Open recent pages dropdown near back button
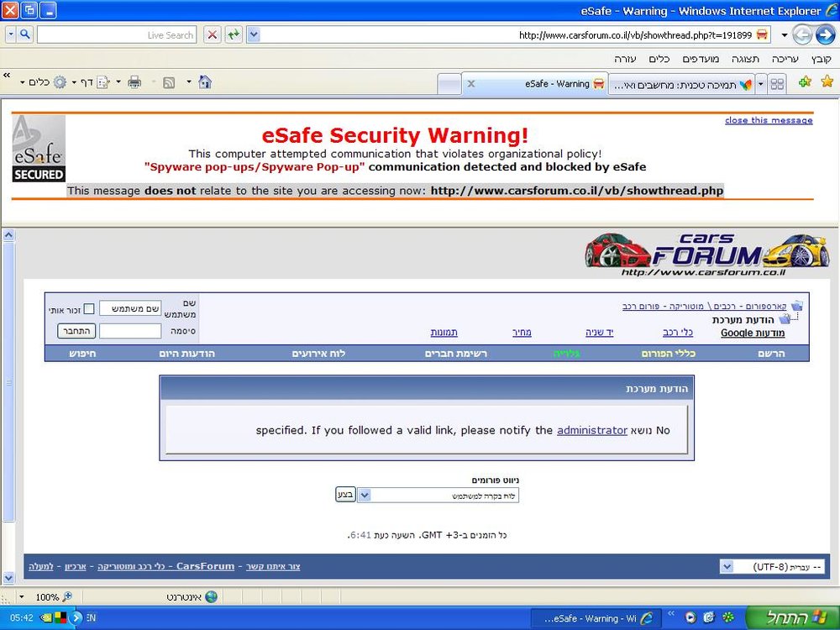Image resolution: width=840 pixels, height=630 pixels. point(784,35)
